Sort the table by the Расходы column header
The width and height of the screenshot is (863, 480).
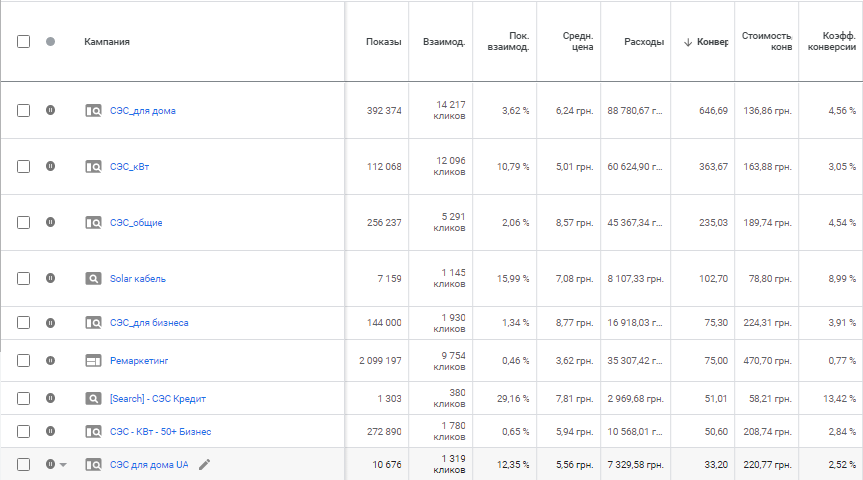[x=643, y=42]
